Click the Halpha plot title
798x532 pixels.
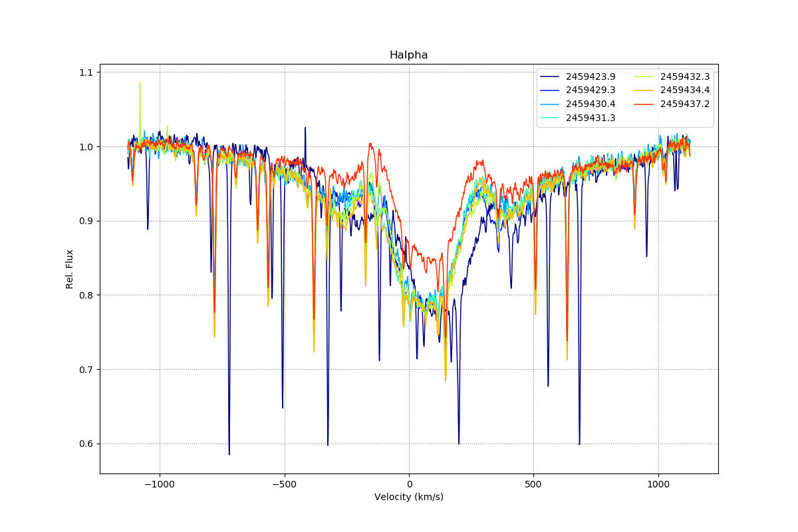coord(408,55)
